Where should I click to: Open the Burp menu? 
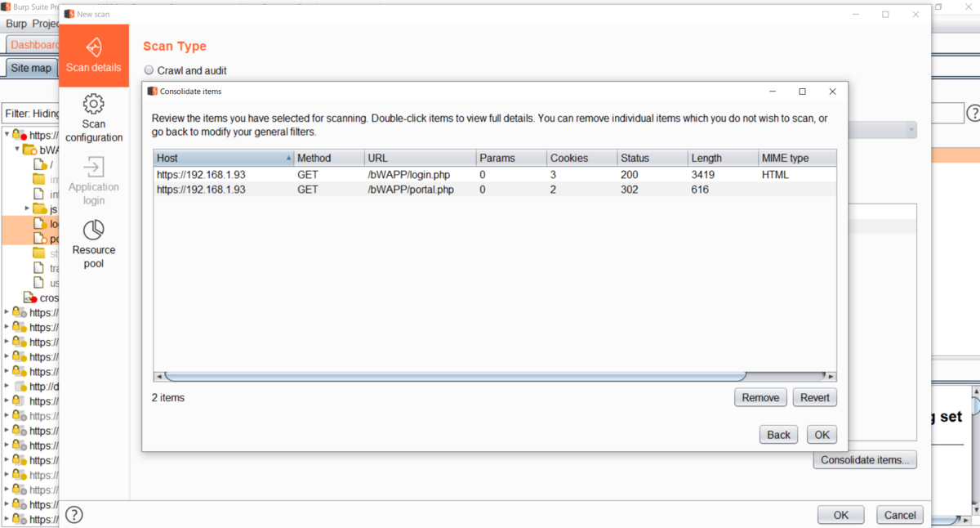16,23
